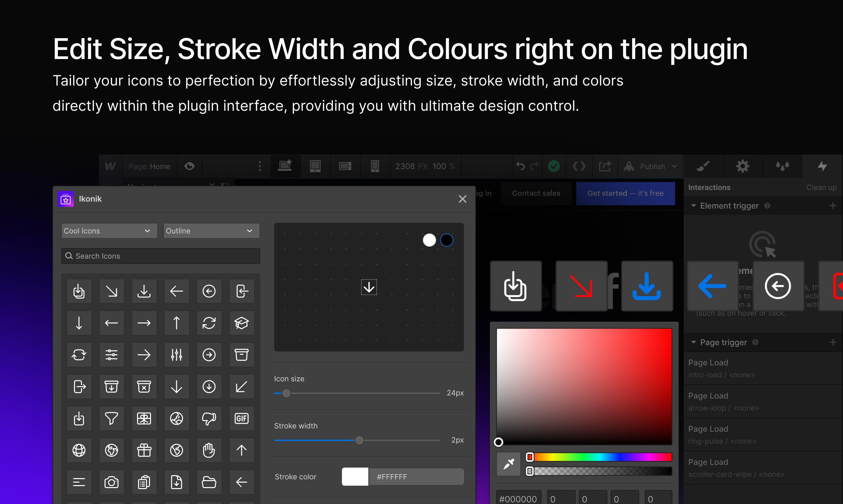Pick the circled left arrow icon

click(209, 291)
